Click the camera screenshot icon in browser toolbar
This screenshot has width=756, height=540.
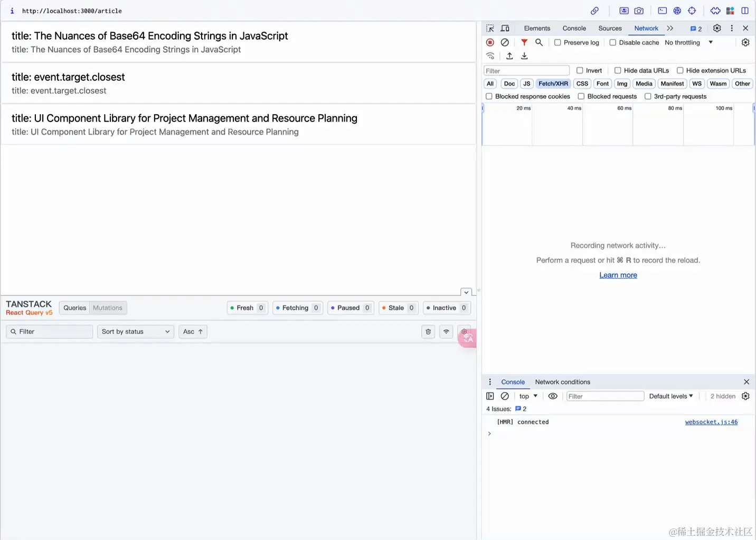pos(639,11)
